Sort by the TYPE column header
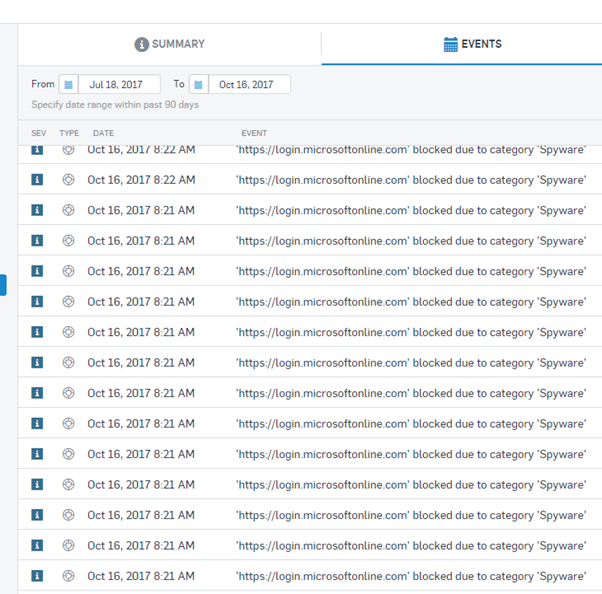 69,133
